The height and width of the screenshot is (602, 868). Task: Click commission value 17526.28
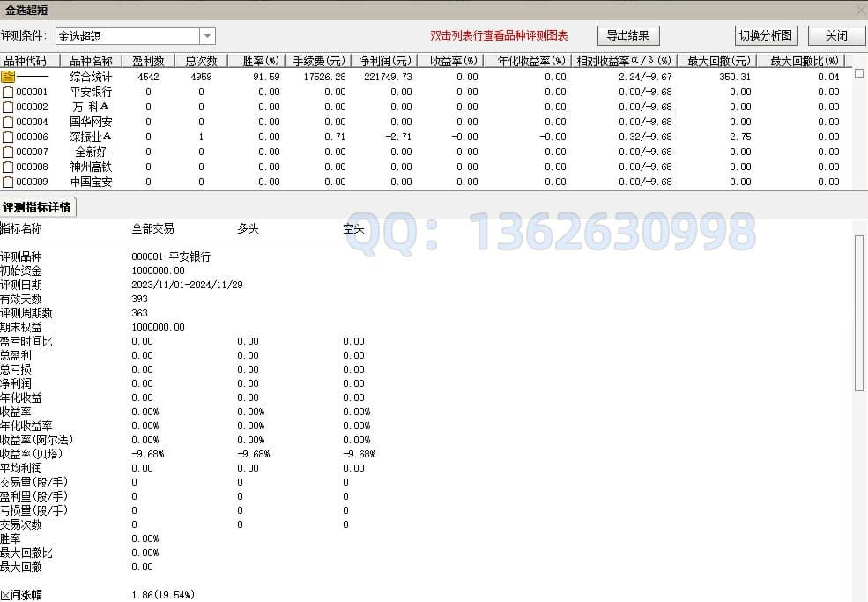coord(324,77)
